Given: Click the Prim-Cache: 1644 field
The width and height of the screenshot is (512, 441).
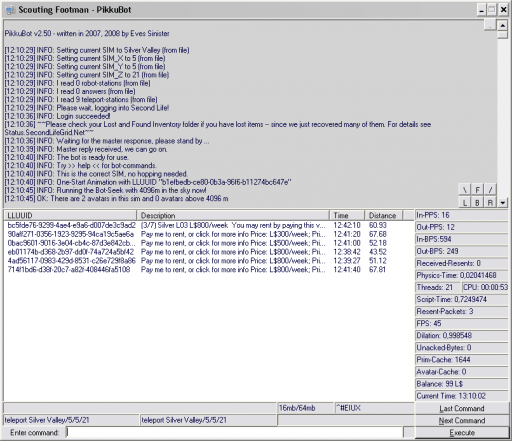Looking at the screenshot, I should 462,360.
